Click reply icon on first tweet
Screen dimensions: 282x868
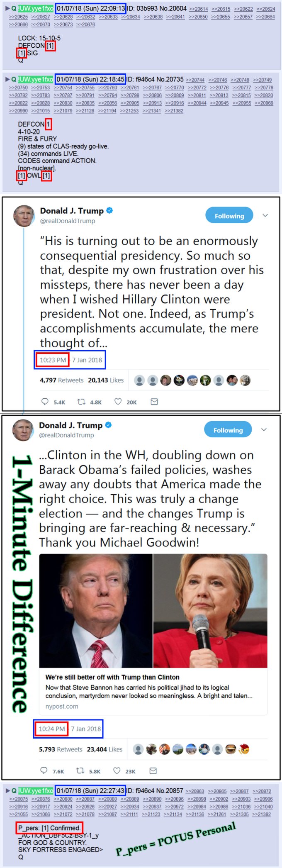click(x=45, y=402)
